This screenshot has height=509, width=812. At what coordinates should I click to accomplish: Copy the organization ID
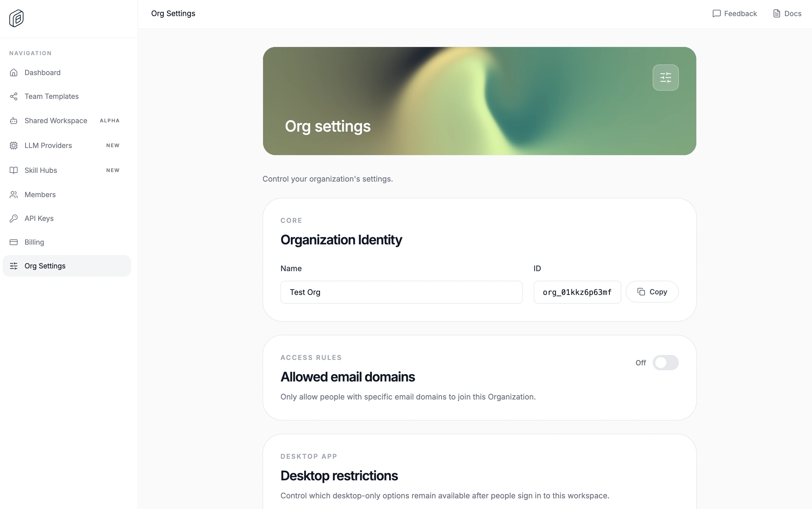[652, 292]
